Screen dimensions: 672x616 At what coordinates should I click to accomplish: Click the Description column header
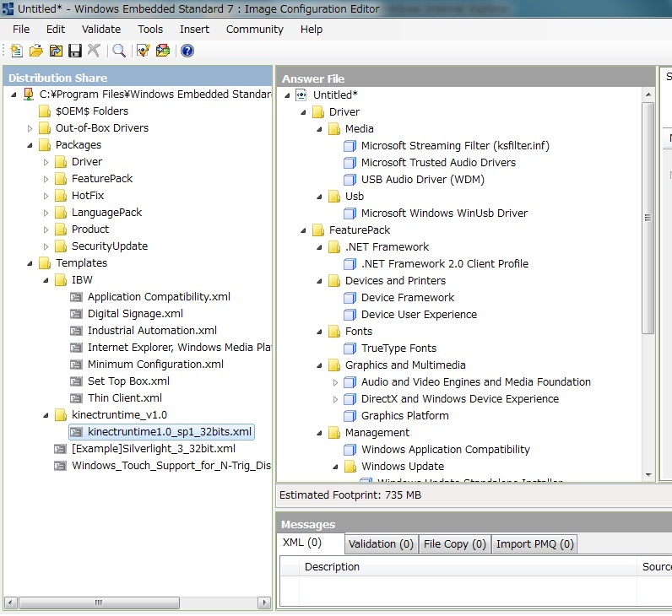468,567
